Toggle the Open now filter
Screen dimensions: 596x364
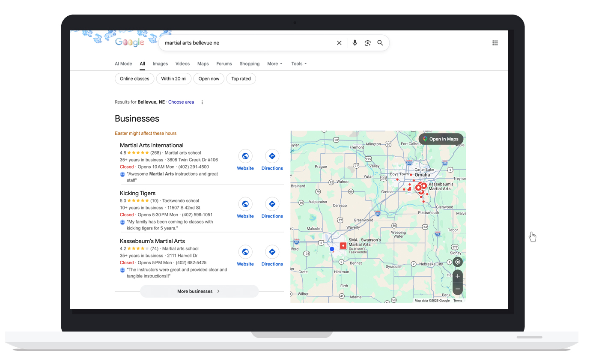(x=209, y=79)
